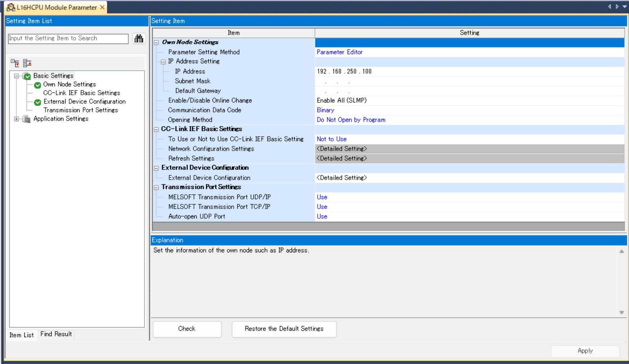Click Restore the Default Settings button
629x364 pixels.
[x=284, y=329]
